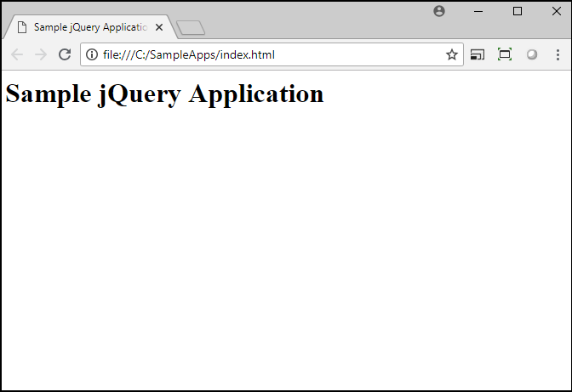The height and width of the screenshot is (392, 572).
Task: Click the page document icon in the tab
Action: [22, 27]
